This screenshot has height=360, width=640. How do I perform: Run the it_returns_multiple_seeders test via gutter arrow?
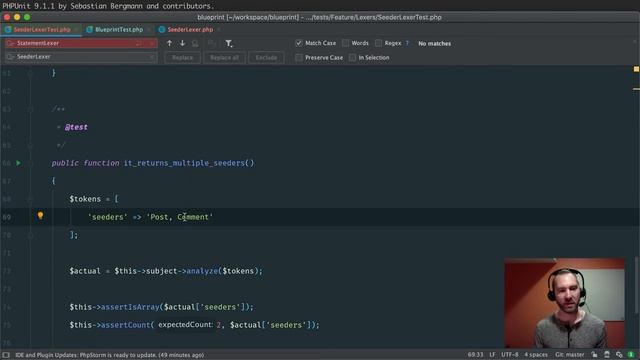point(18,163)
